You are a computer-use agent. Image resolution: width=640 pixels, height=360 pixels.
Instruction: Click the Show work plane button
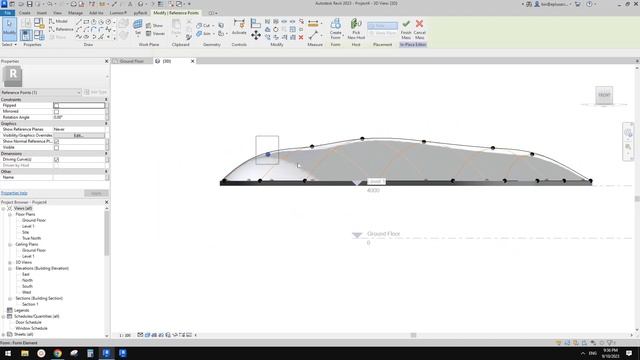[x=155, y=25]
